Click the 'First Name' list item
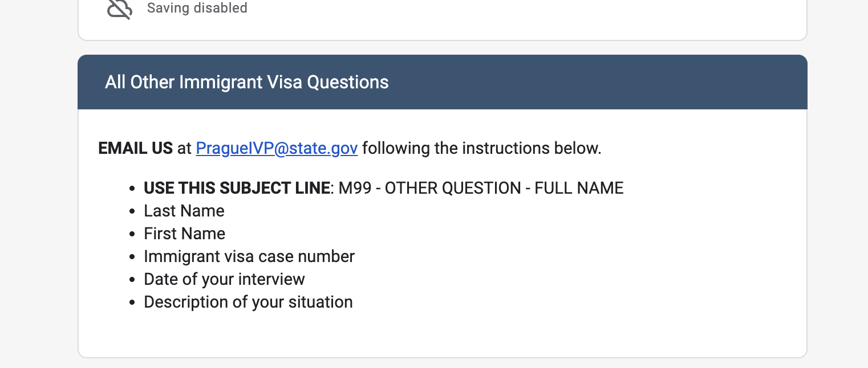This screenshot has width=868, height=368. tap(185, 234)
